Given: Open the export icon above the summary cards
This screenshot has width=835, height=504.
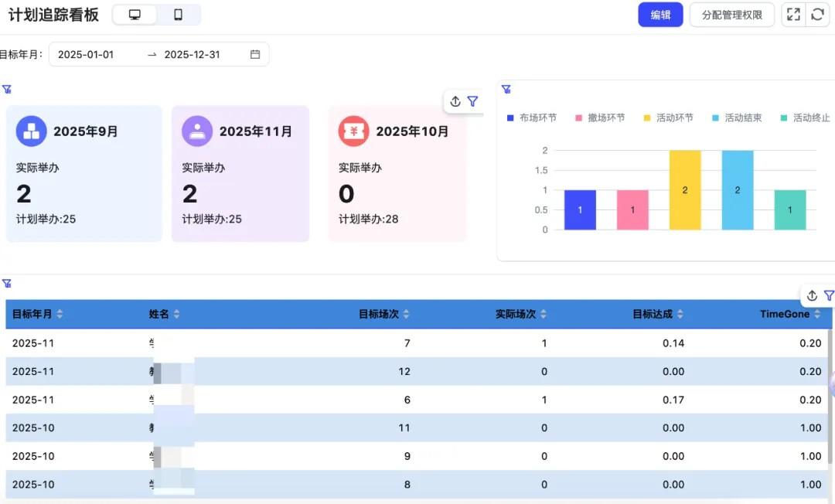Looking at the screenshot, I should coord(455,101).
